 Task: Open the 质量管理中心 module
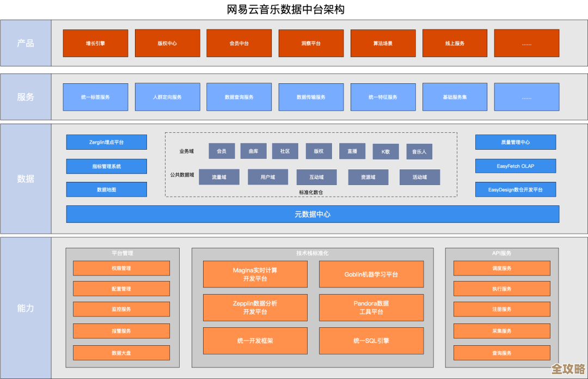click(x=516, y=142)
